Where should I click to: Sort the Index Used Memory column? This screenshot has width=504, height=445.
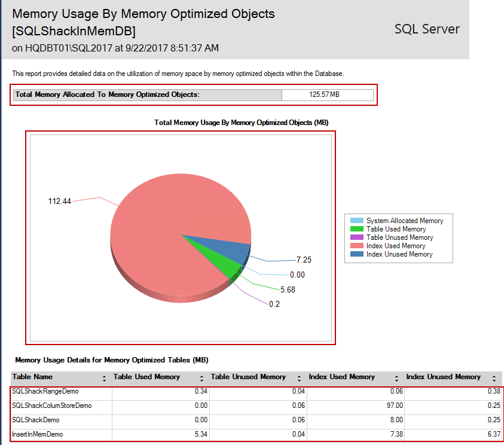tap(397, 378)
